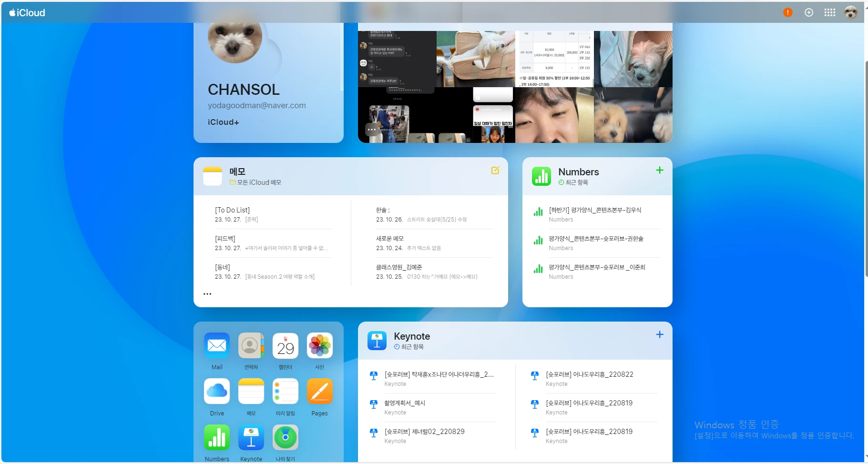Open the Mail app icon
868x464 pixels.
217,345
